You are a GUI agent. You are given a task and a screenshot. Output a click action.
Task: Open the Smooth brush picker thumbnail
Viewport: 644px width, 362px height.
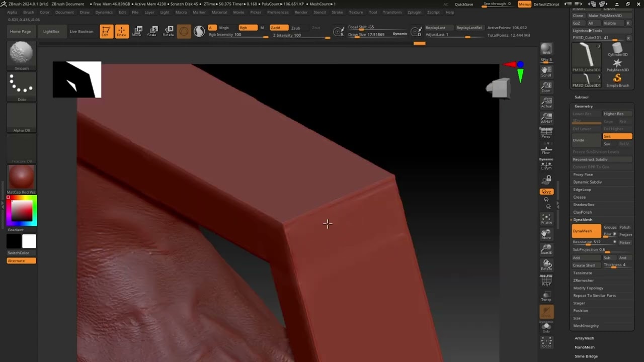[x=22, y=55]
